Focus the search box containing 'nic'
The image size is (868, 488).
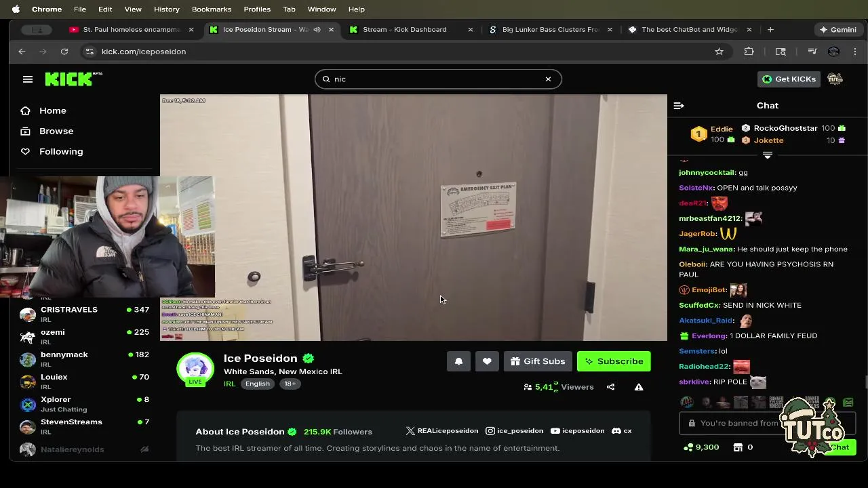coord(438,79)
